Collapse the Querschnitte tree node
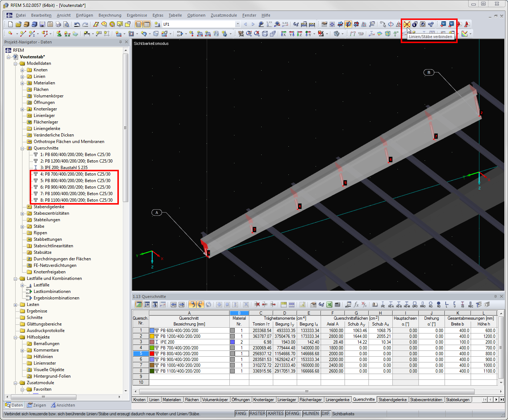This screenshot has height=420, width=508. 22,148
